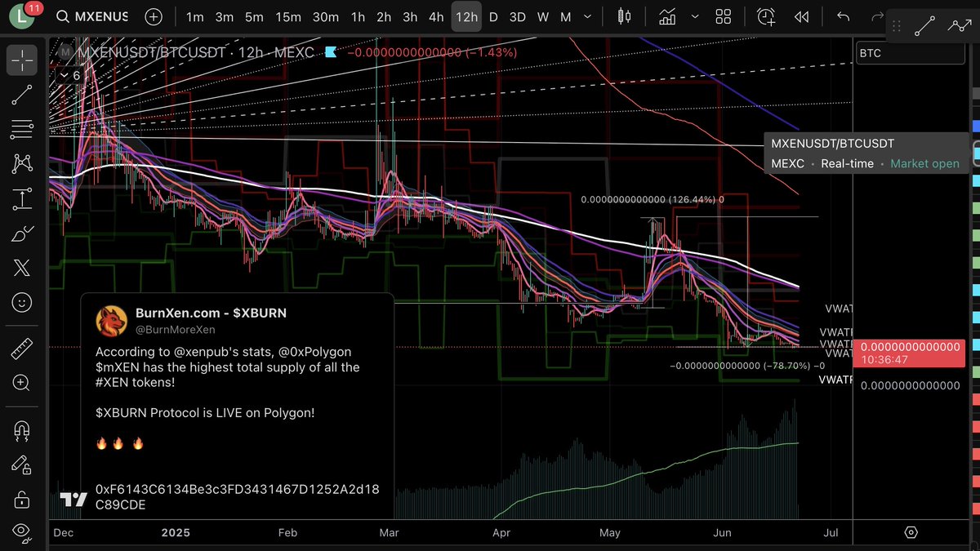Open the chart patterns tool
This screenshot has width=980, height=551.
[22, 163]
